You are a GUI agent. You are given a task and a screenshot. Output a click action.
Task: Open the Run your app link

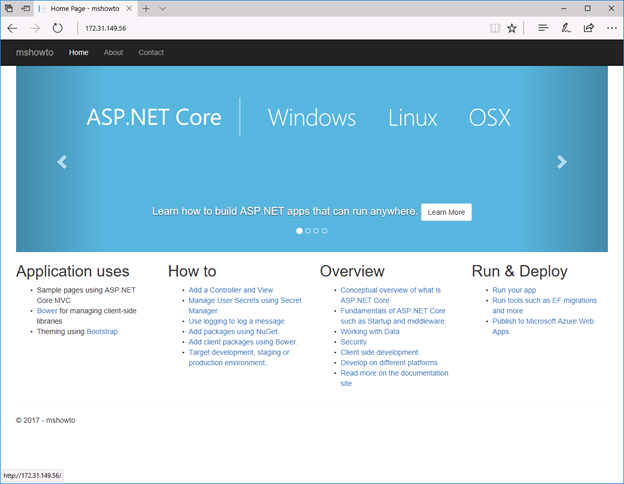[514, 290]
